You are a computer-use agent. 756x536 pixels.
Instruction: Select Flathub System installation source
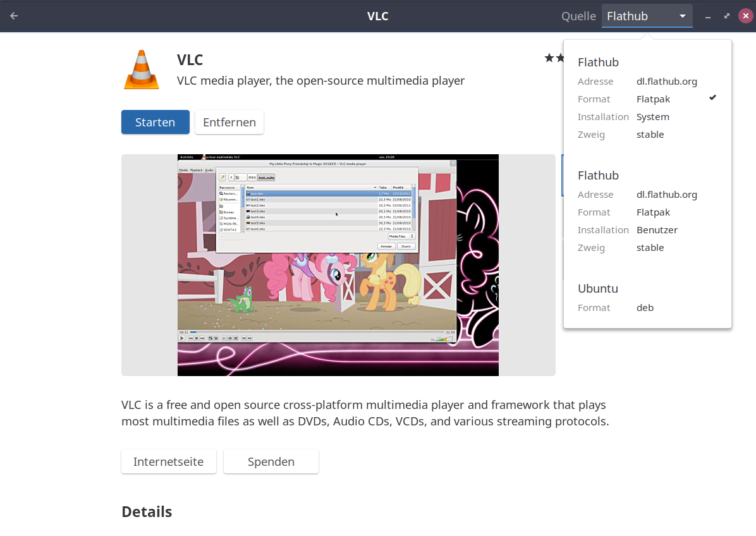(647, 99)
